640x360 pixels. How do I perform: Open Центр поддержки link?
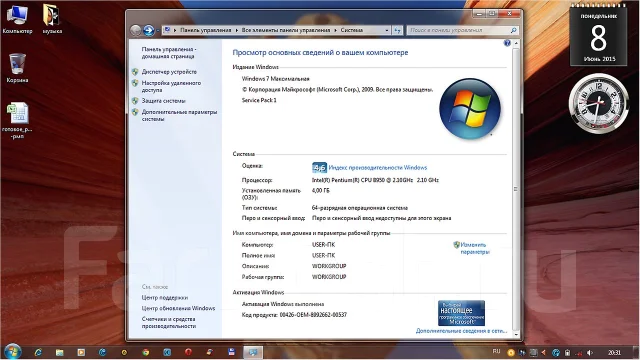(164, 298)
